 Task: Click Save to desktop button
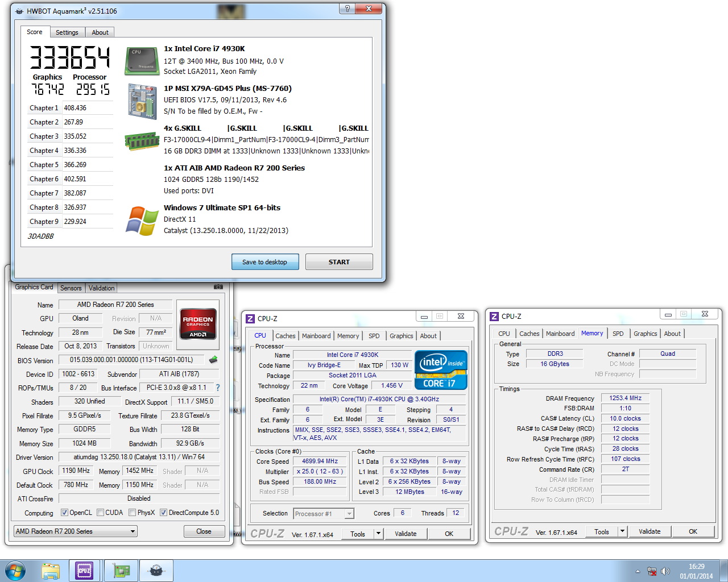(x=265, y=262)
